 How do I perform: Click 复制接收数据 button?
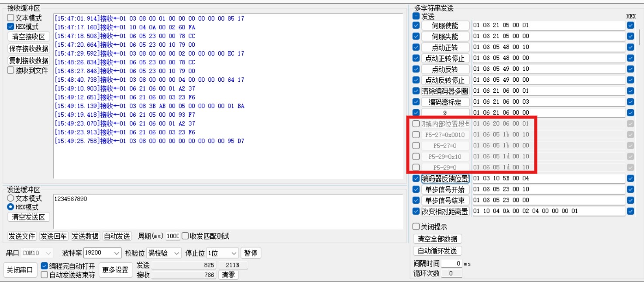28,60
